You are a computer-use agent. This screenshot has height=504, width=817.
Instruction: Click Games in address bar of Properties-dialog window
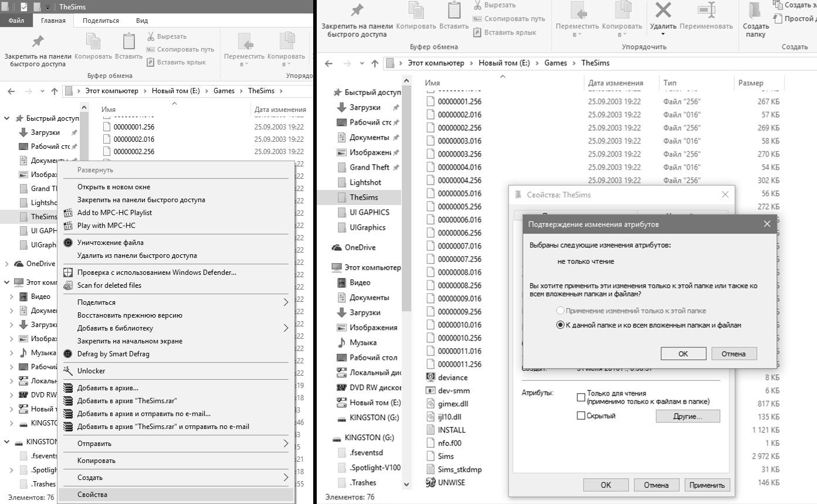555,63
